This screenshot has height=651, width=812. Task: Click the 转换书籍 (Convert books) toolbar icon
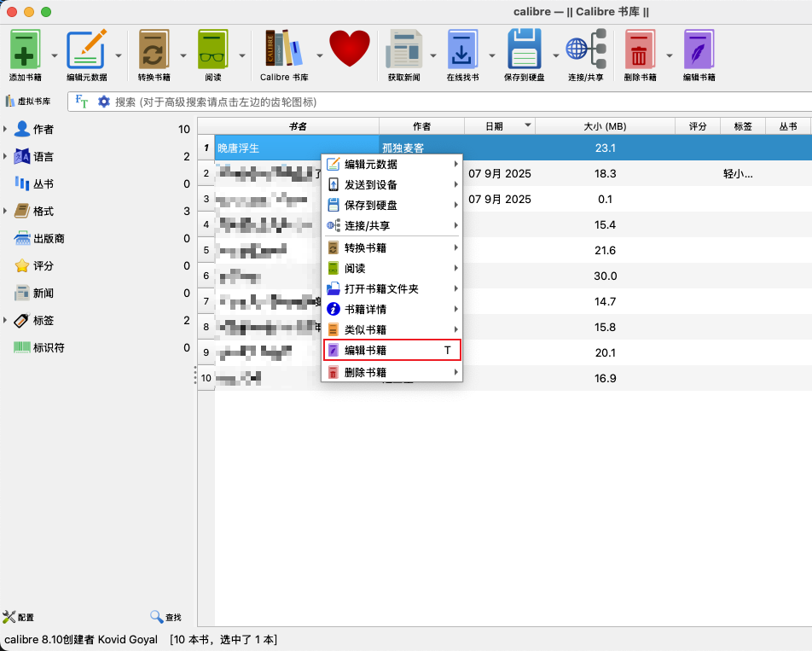click(154, 49)
